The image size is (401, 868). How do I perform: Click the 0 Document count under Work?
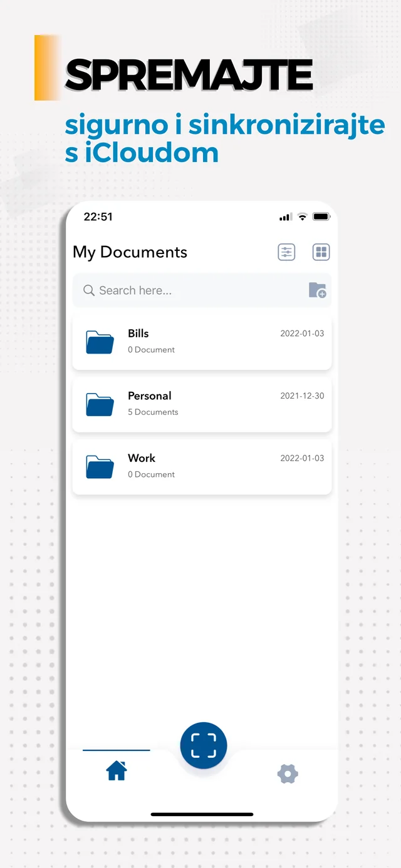pos(151,474)
